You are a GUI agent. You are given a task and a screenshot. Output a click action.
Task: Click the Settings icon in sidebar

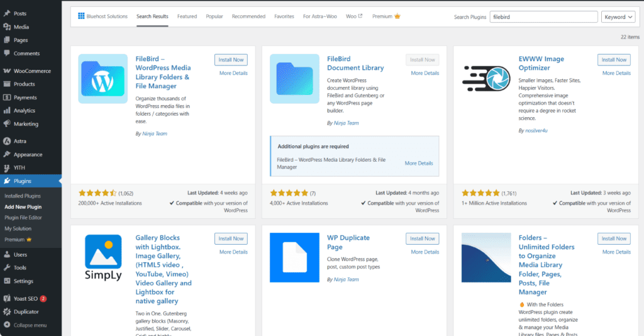tap(7, 281)
